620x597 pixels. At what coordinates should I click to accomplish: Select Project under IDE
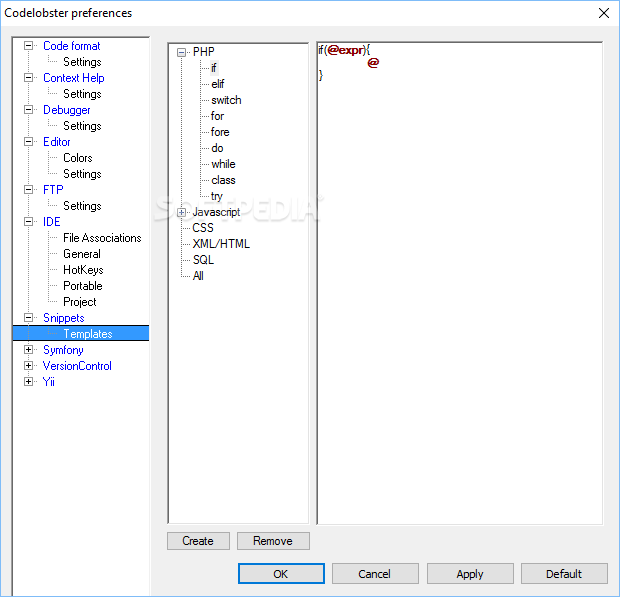pyautogui.click(x=79, y=302)
